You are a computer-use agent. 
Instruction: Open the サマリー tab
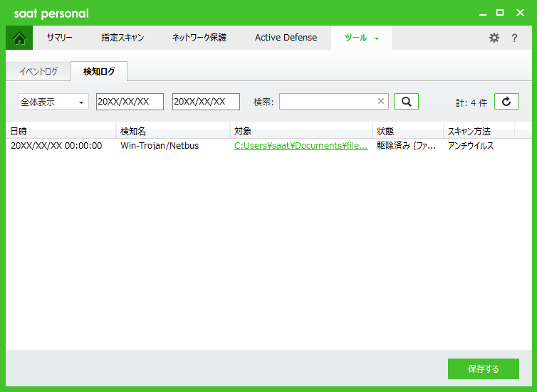tap(60, 38)
